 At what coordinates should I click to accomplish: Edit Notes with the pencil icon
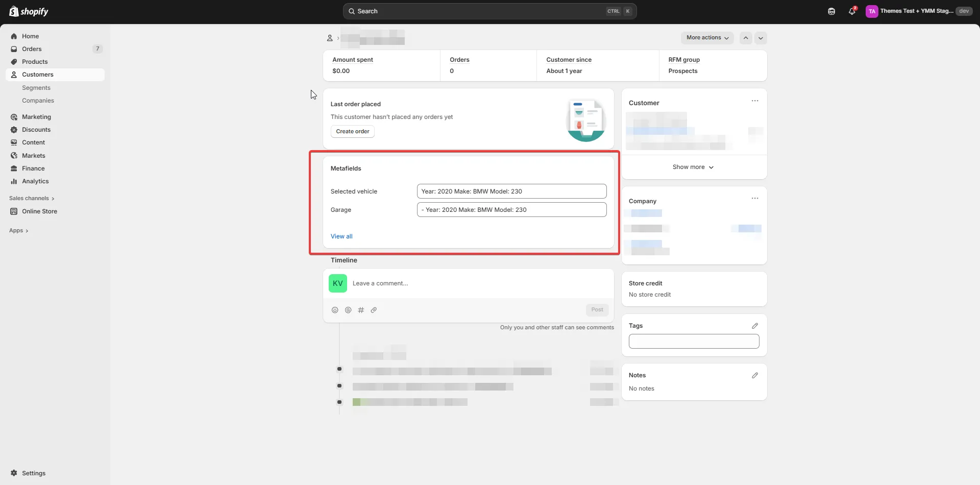[755, 375]
